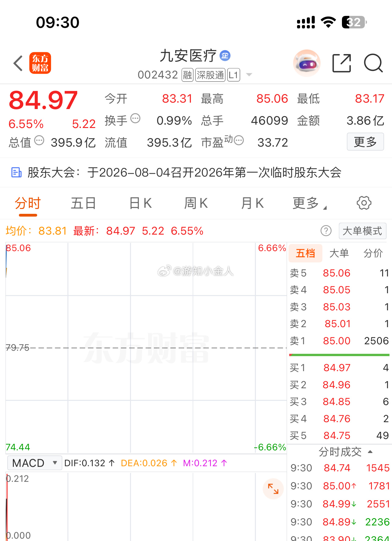Switch to the 分价 tab
392x541 pixels.
tap(373, 253)
